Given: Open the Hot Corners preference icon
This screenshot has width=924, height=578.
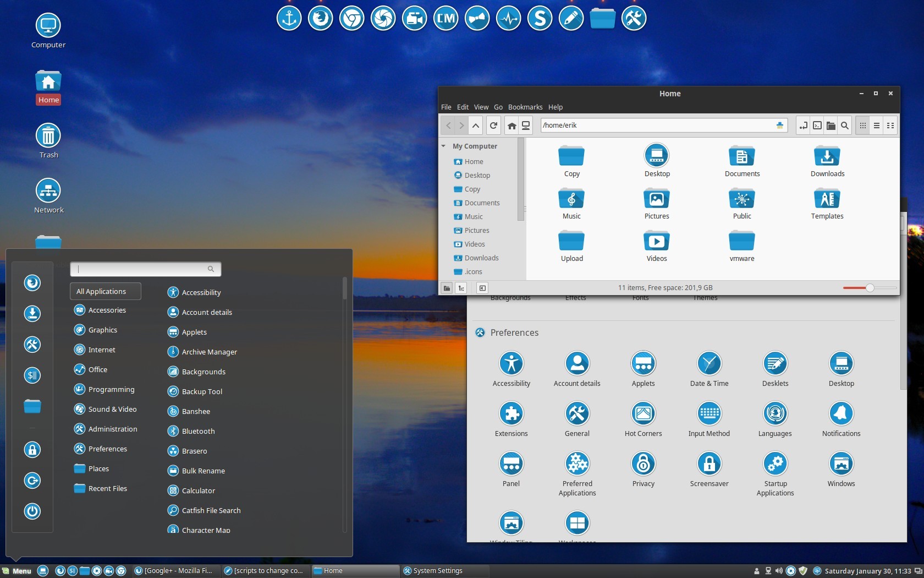Looking at the screenshot, I should pyautogui.click(x=643, y=414).
